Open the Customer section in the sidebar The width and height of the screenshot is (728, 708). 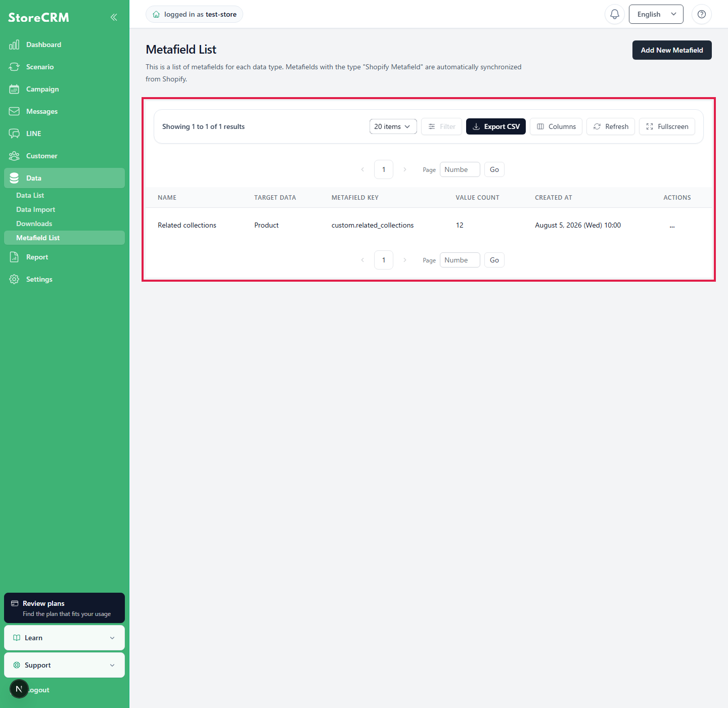coord(64,156)
